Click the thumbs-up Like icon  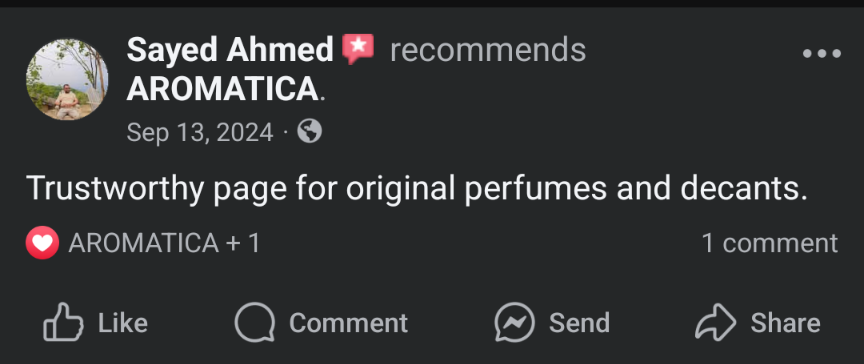point(63,322)
